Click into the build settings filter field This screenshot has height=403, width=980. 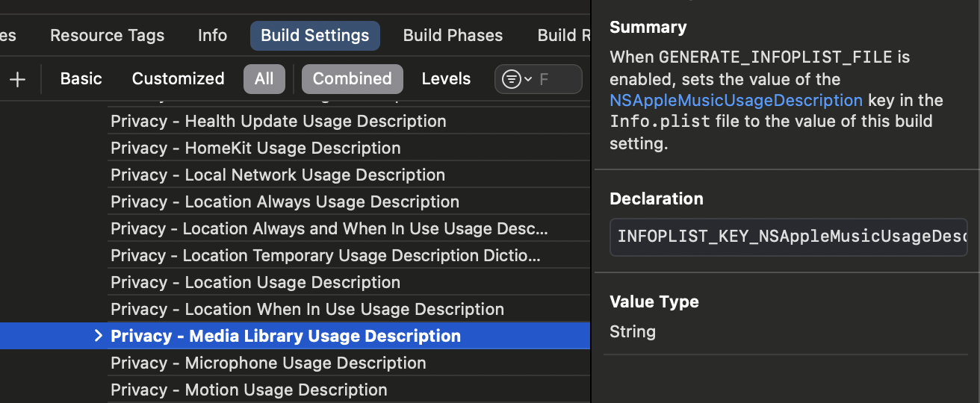tap(556, 79)
